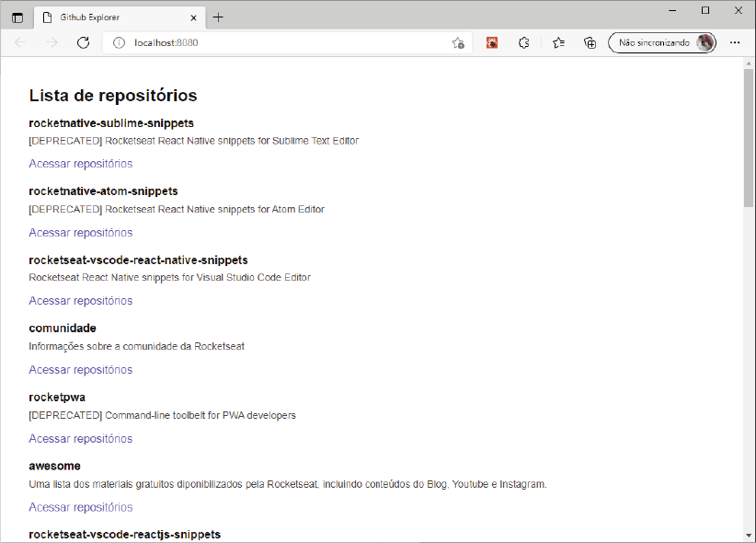Screen dimensions: 756x543
Task: Select the rocketseat-vscode-react-native-snippets title
Action: point(138,260)
